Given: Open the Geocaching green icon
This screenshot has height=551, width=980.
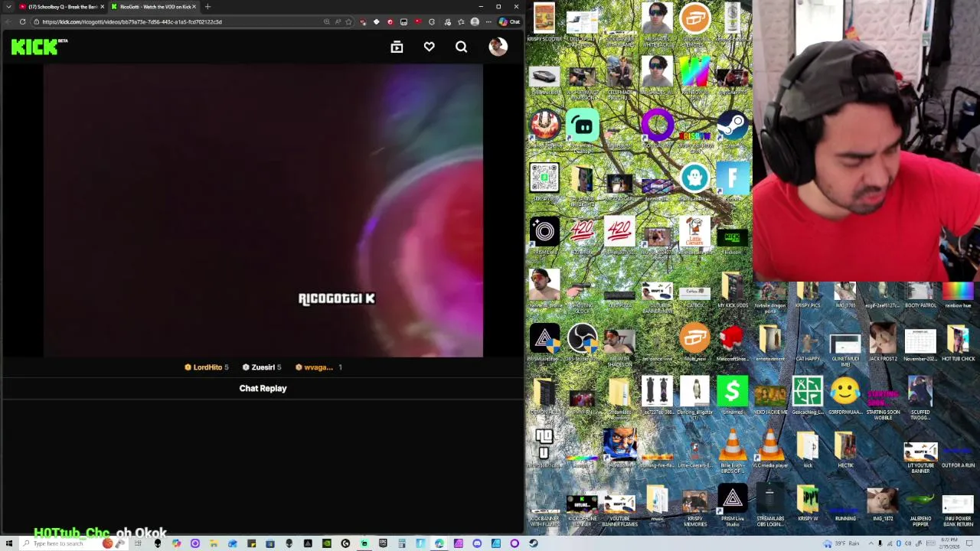Looking at the screenshot, I should 807,396.
